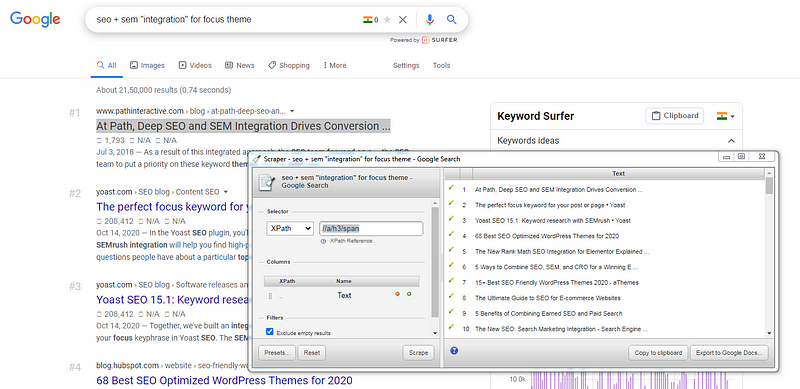This screenshot has height=389, width=800.
Task: Click the pencil icon on result row 1
Action: point(451,188)
